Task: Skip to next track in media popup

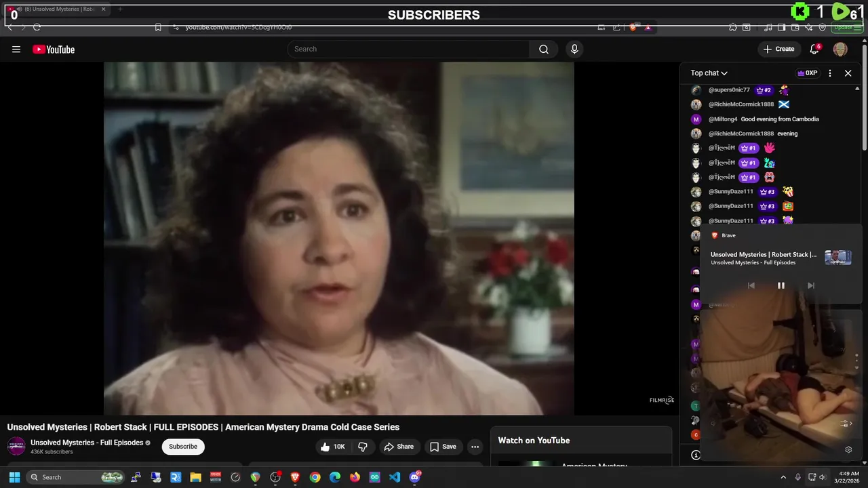Action: [x=810, y=285]
